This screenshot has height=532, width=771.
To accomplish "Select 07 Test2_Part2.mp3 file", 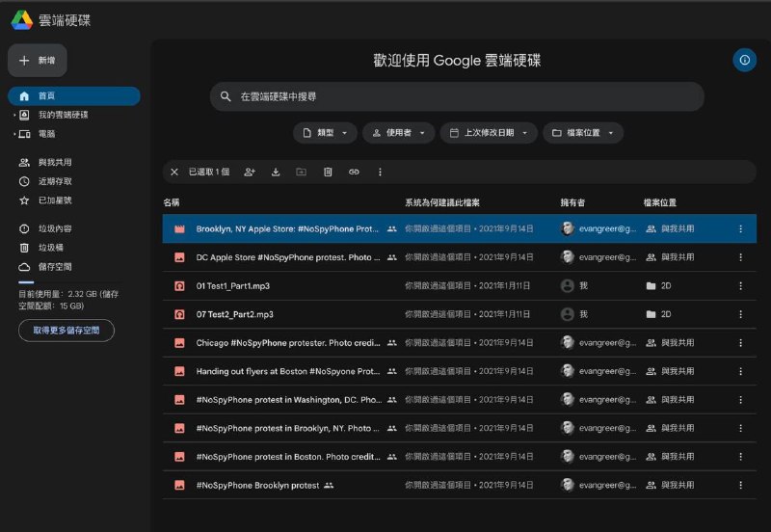I will coord(460,314).
